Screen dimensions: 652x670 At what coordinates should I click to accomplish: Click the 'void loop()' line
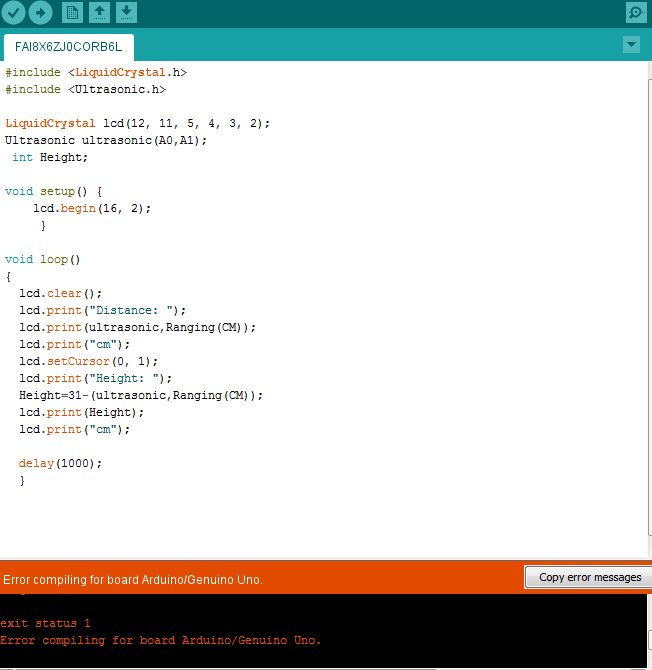coord(43,259)
